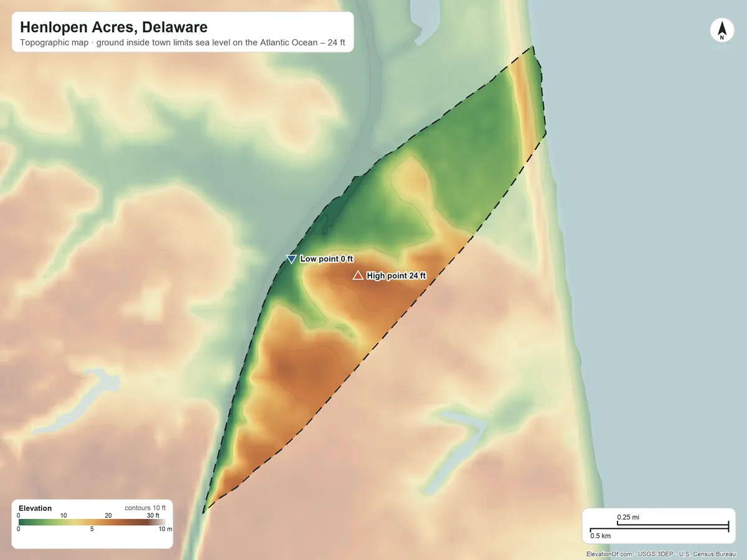Viewport: 747px width, 560px height.
Task: Click the 'U.S. Census Bureau' attribution text
Action: (x=708, y=554)
